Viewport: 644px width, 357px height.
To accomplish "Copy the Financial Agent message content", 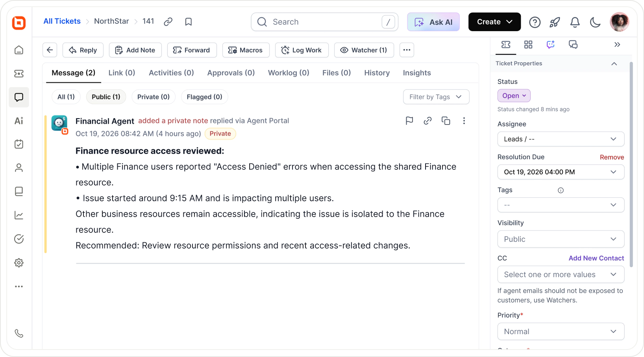I will pos(446,121).
